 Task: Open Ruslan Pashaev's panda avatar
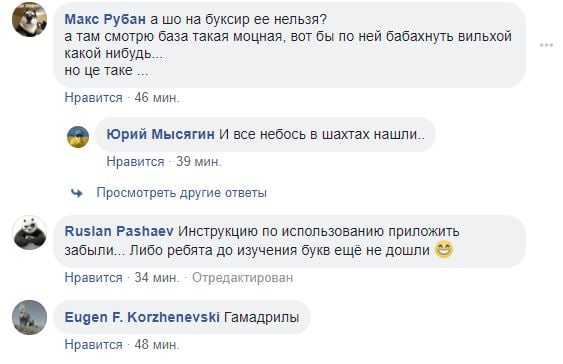[x=30, y=233]
